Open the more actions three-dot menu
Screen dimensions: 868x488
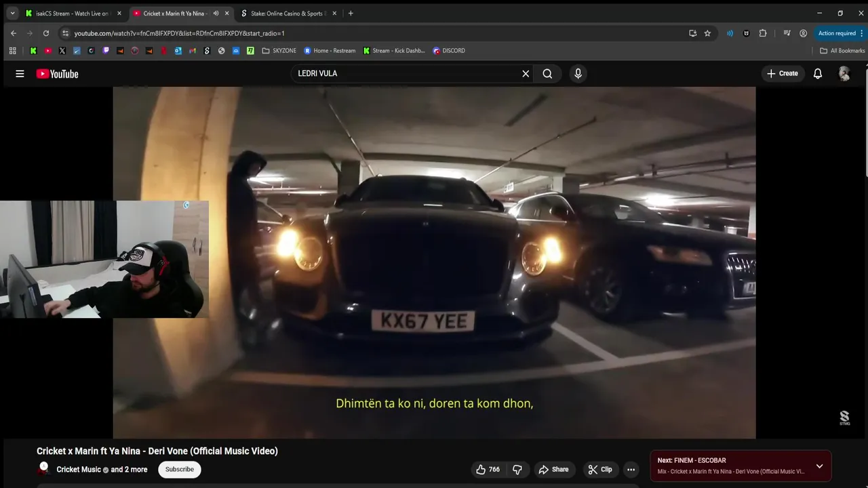631,469
